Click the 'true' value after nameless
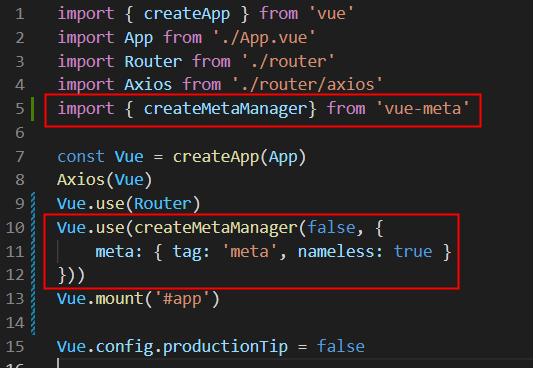The image size is (533, 368). click(413, 252)
